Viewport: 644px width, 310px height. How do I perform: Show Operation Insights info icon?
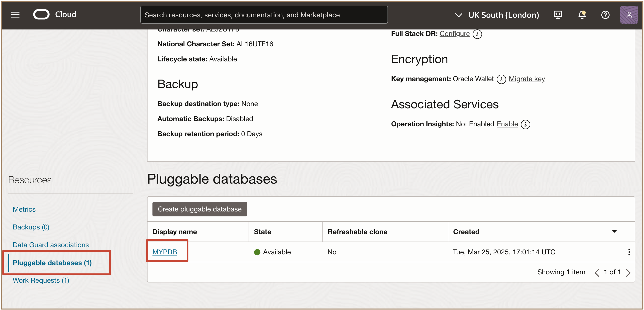coord(525,124)
